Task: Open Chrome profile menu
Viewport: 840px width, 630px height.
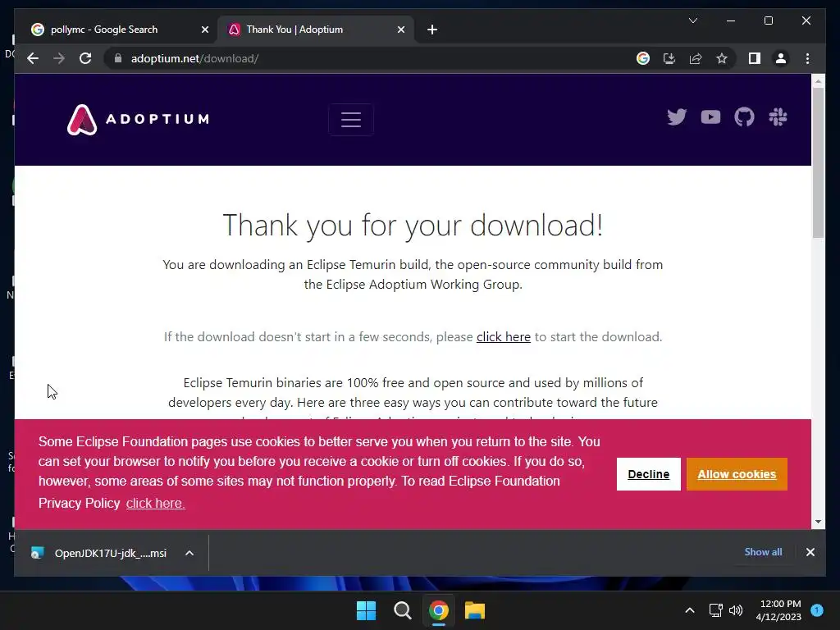Action: pyautogui.click(x=781, y=58)
